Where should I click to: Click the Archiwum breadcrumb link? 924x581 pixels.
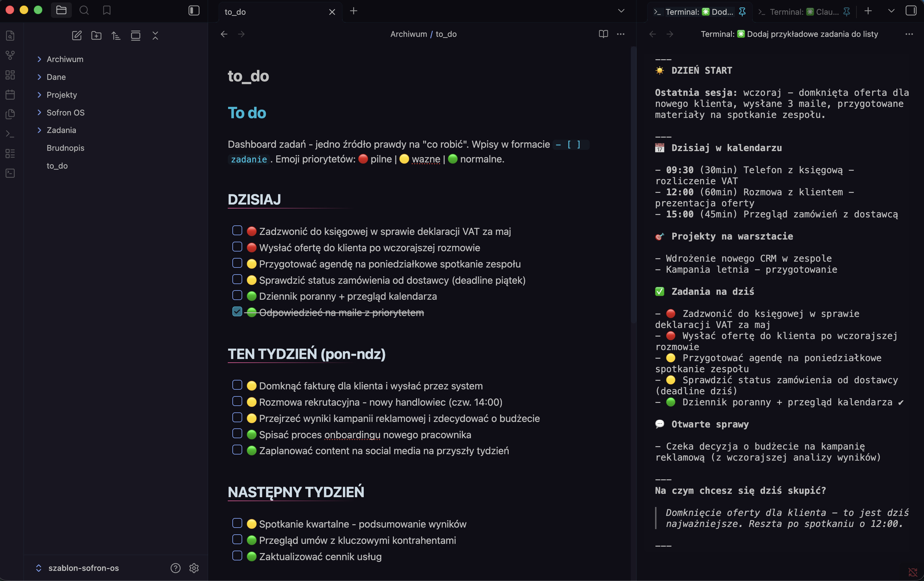pos(409,34)
